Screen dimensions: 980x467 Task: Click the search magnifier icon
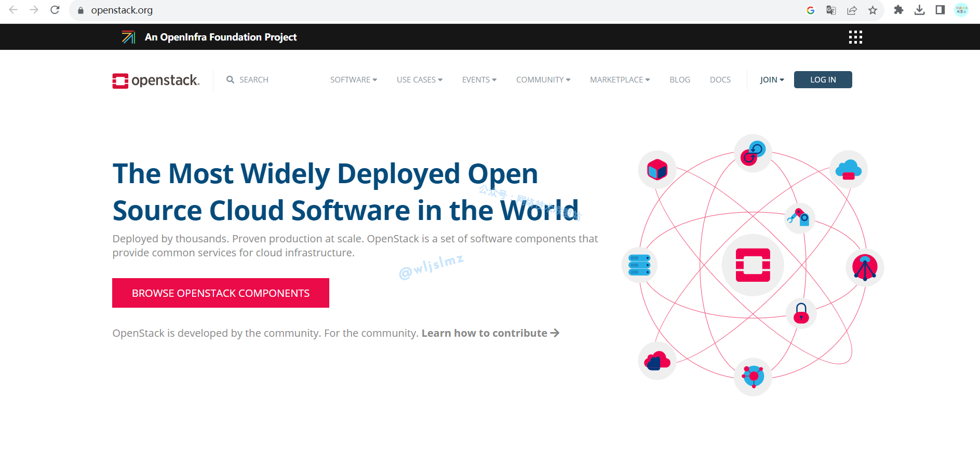tap(230, 79)
